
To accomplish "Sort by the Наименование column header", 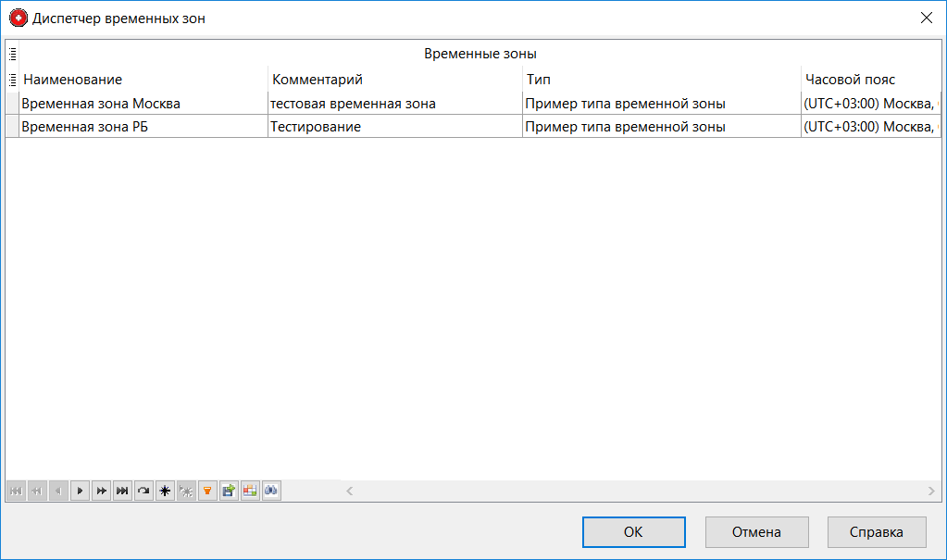I will (139, 80).
